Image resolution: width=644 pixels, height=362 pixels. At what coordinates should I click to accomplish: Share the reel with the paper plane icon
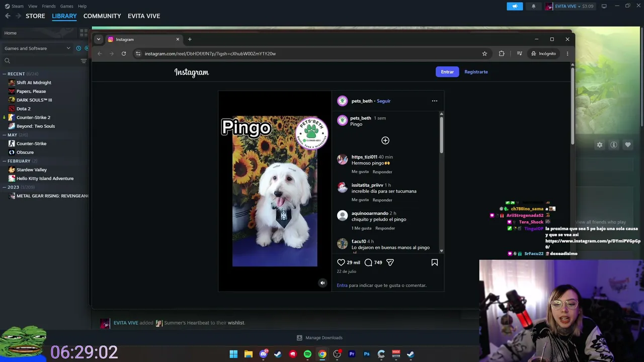tap(390, 262)
